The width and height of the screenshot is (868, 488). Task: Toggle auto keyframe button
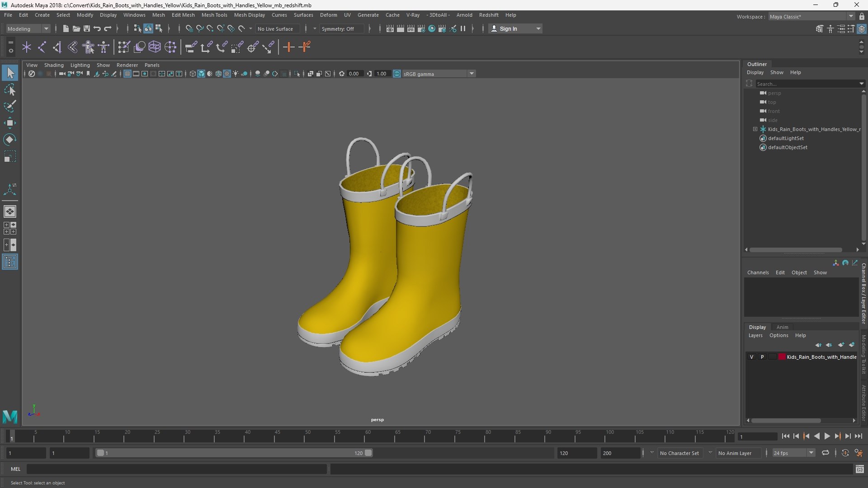tap(845, 453)
